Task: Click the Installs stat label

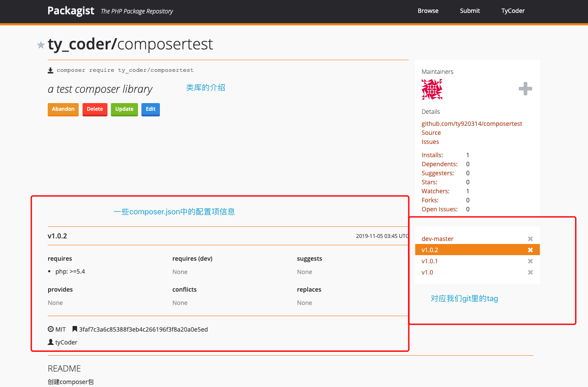Action: point(432,155)
